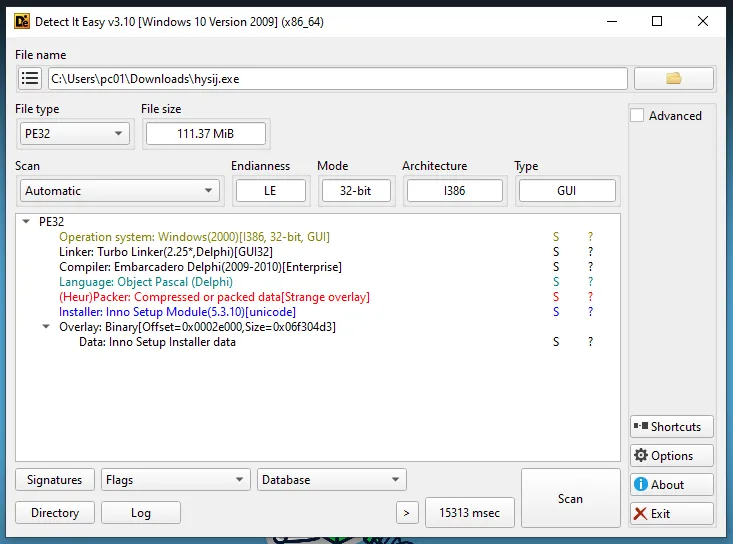Click the file name path field
733x544 pixels.
(338, 79)
